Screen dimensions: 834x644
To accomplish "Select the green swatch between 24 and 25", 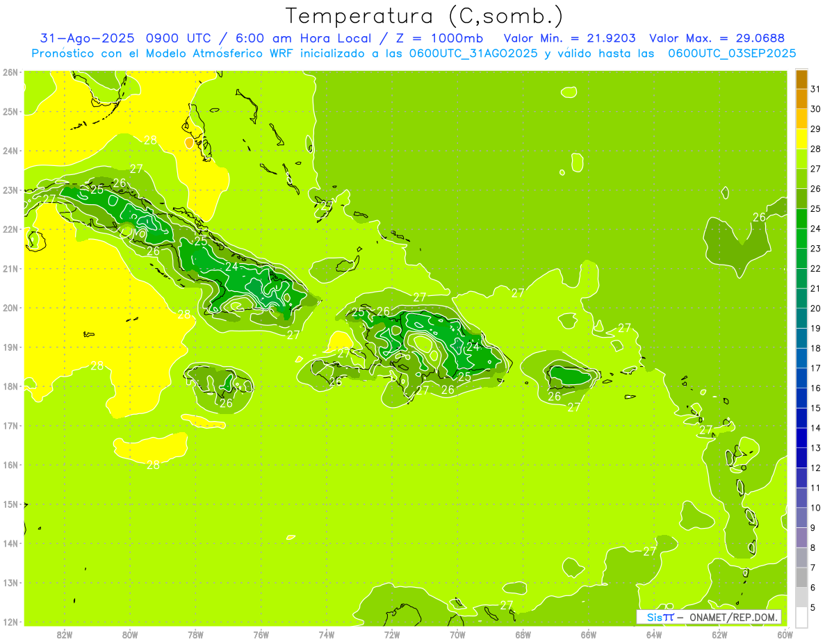I will coord(801,219).
